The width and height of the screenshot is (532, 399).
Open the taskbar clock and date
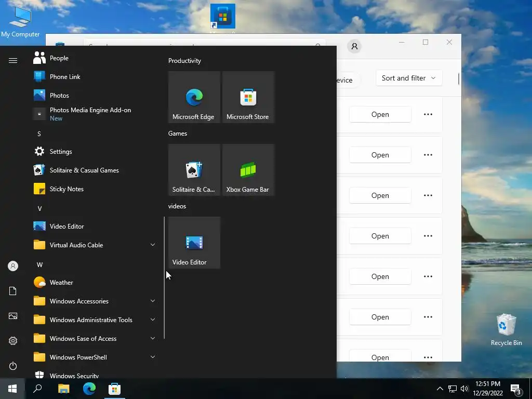coord(488,389)
